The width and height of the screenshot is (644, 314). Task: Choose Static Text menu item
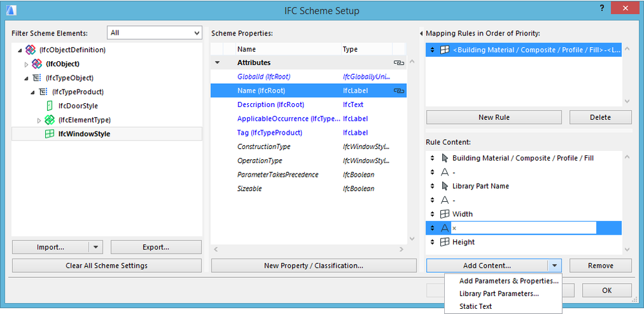[x=475, y=306]
